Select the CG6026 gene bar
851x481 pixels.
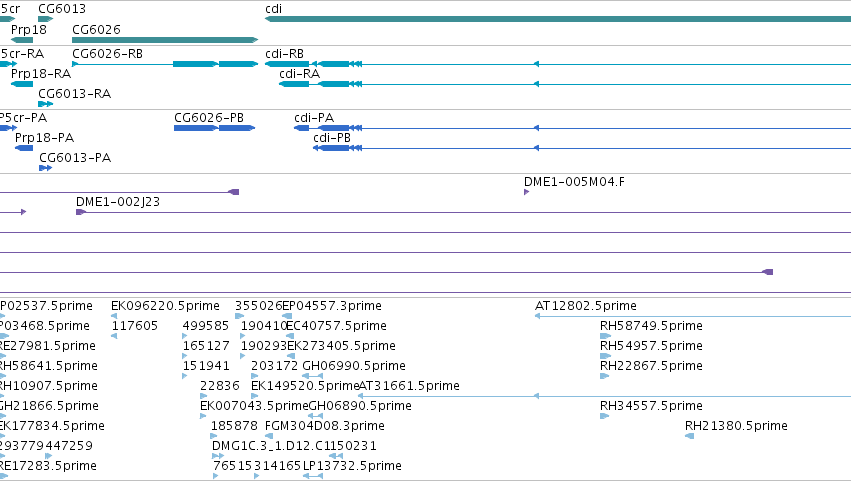pos(165,40)
